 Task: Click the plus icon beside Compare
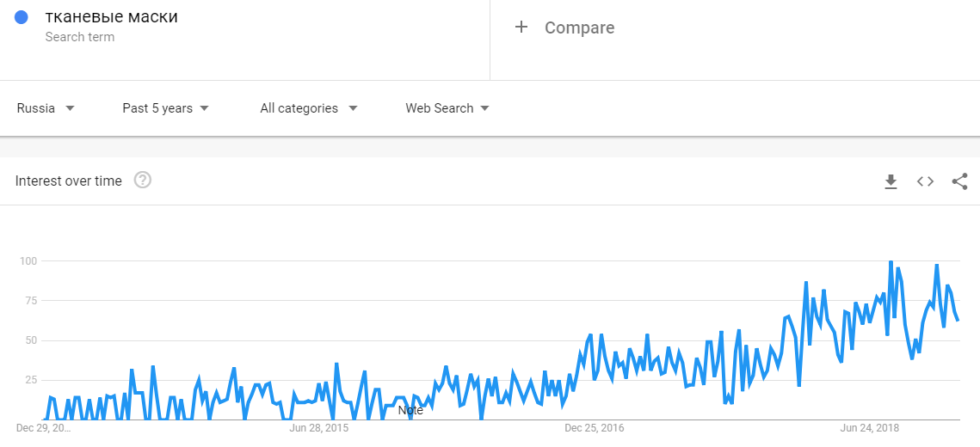tap(521, 28)
